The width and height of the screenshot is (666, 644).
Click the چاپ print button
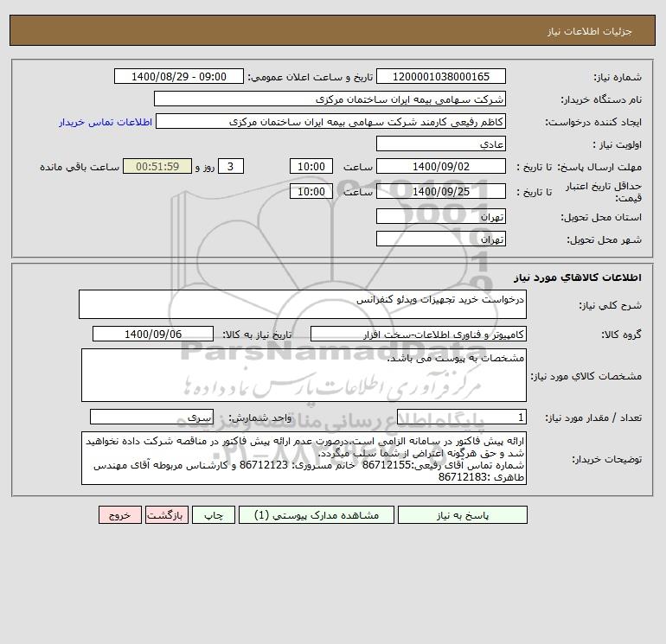point(214,515)
